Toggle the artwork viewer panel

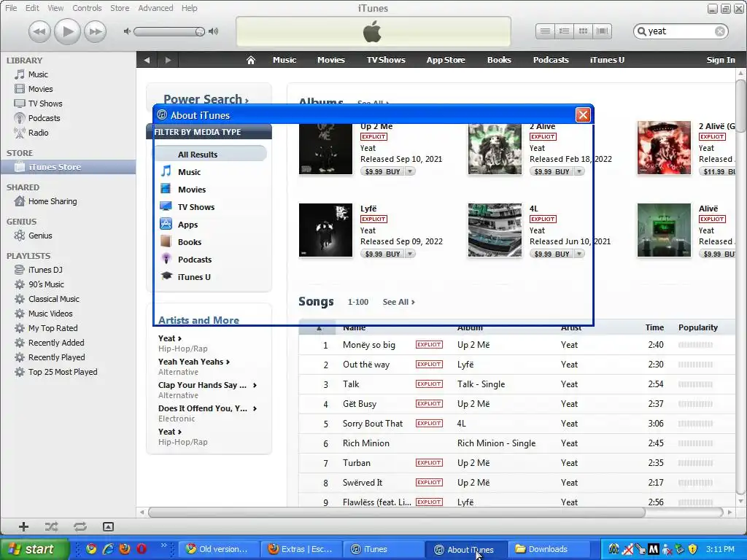pyautogui.click(x=108, y=526)
